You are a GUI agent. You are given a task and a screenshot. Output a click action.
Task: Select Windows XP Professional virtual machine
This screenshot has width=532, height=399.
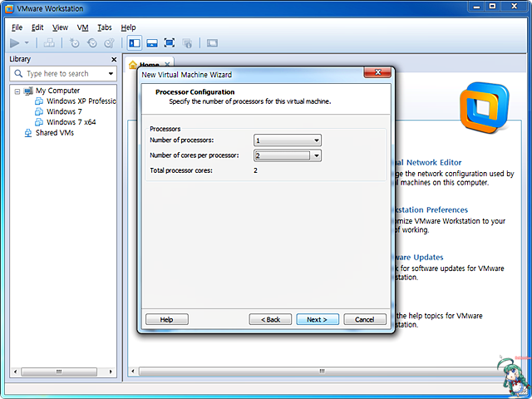point(81,101)
